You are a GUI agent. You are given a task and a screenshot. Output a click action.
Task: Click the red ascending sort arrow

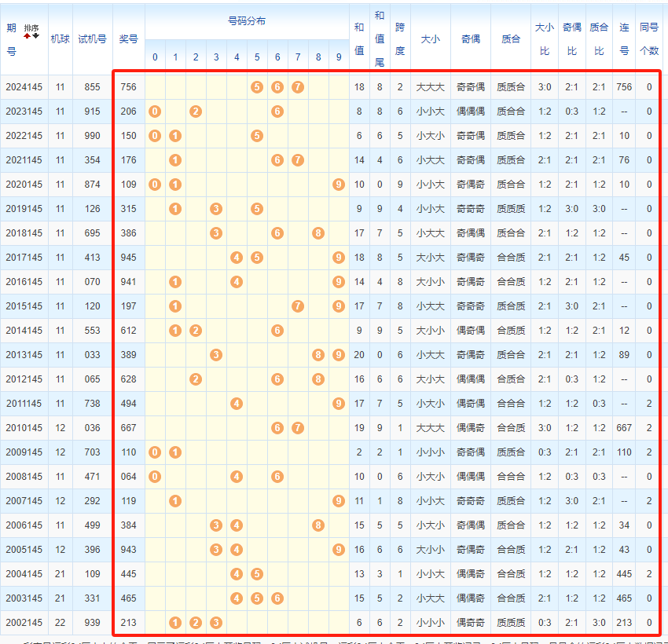[x=28, y=35]
